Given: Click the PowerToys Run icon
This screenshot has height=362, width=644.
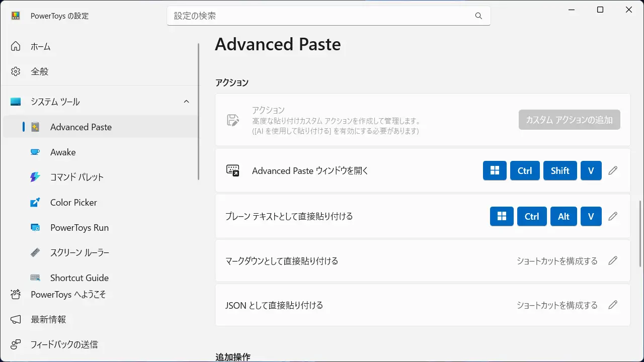Looking at the screenshot, I should 35,228.
